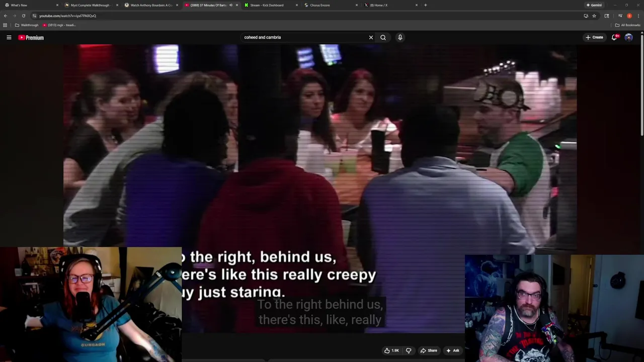Open the apps grid in bookmarks bar

[5, 25]
